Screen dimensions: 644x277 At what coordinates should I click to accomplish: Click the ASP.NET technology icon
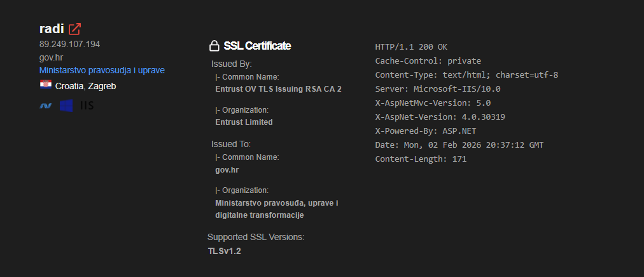point(46,106)
